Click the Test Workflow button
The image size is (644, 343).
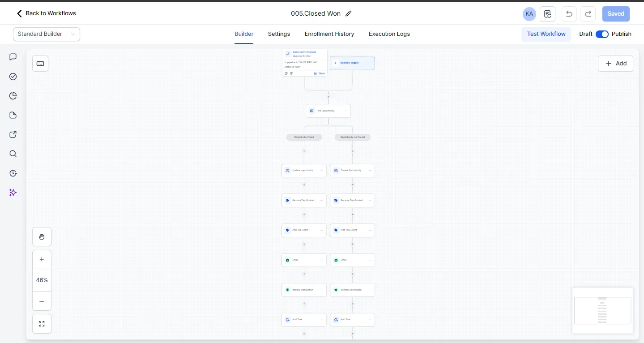coord(546,34)
